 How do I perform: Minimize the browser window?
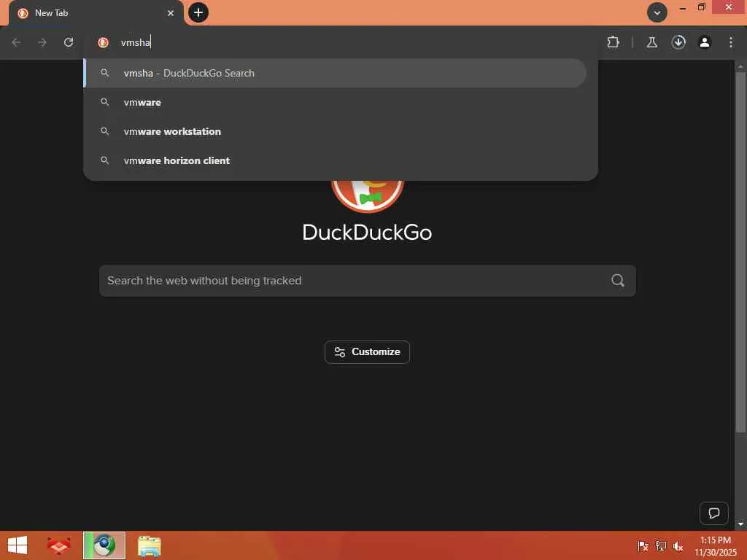[x=683, y=8]
